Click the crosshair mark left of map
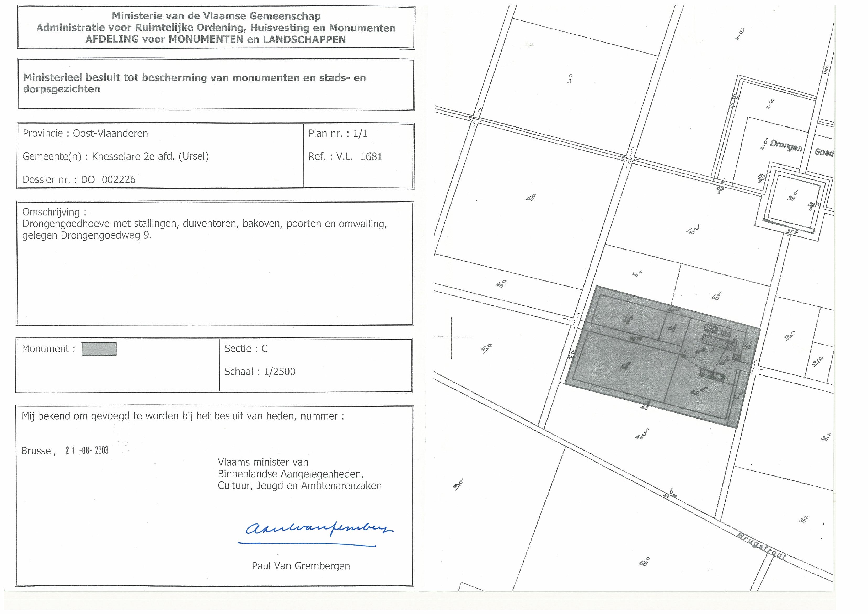The width and height of the screenshot is (868, 614). tap(452, 337)
